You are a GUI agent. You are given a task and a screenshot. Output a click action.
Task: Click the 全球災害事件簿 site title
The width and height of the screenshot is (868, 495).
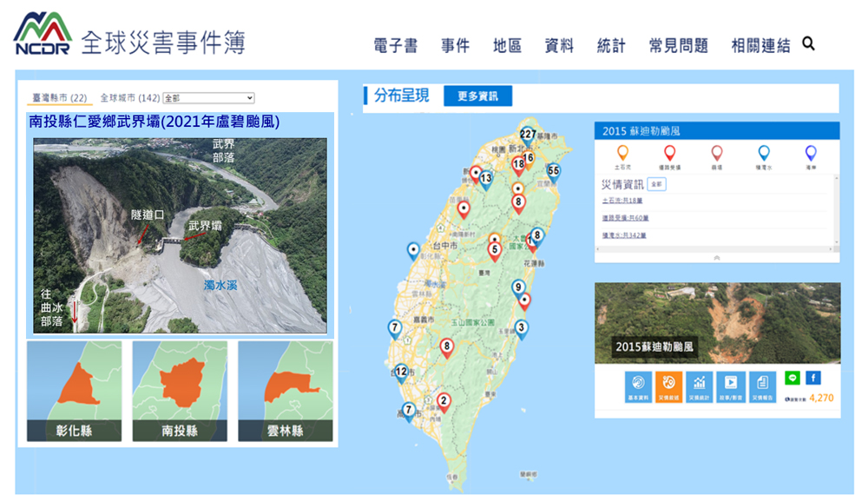click(163, 43)
